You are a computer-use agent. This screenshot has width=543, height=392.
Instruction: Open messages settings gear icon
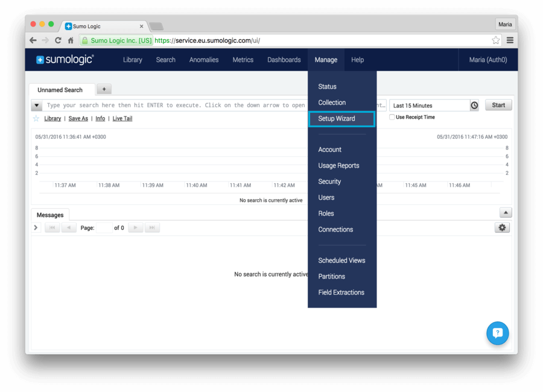point(502,227)
